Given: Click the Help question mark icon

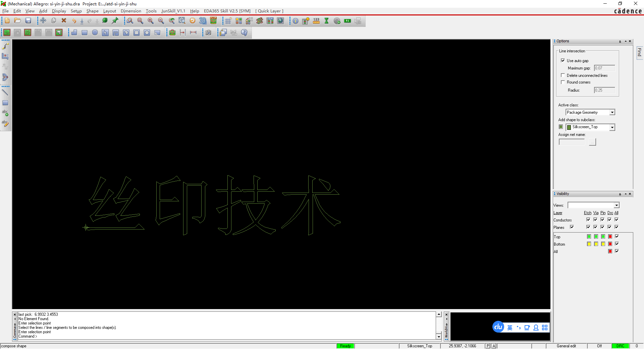Looking at the screenshot, I should (244, 33).
